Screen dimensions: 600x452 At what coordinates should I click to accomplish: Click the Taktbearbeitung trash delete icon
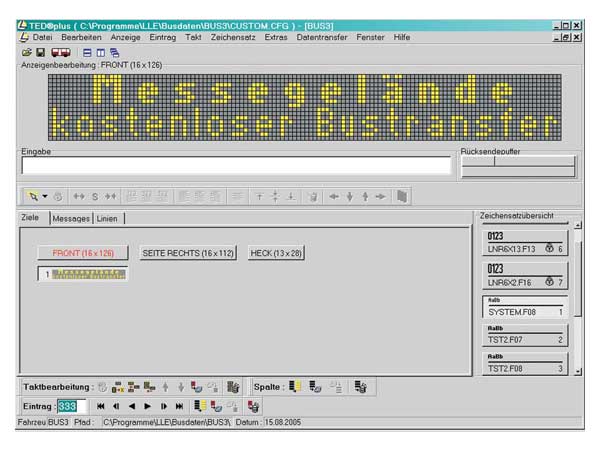click(233, 387)
